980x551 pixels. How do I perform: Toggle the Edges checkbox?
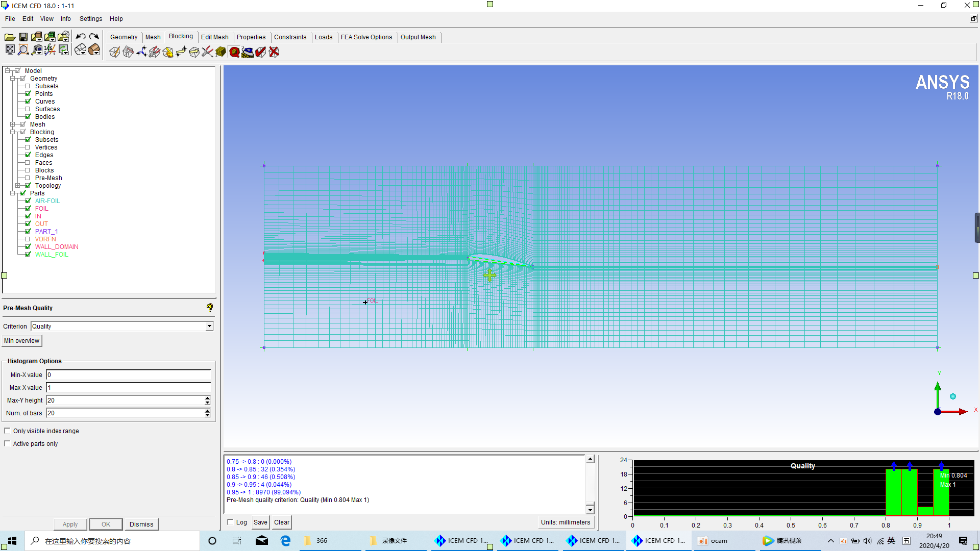coord(28,155)
